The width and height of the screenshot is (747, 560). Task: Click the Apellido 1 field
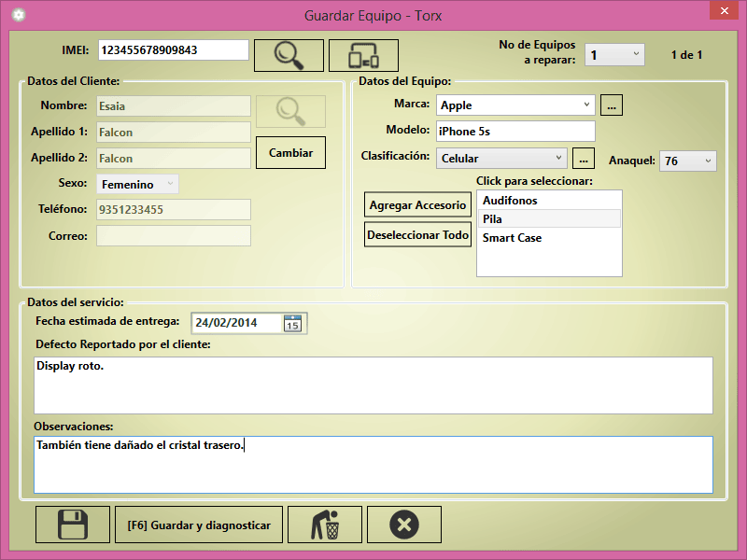(174, 133)
